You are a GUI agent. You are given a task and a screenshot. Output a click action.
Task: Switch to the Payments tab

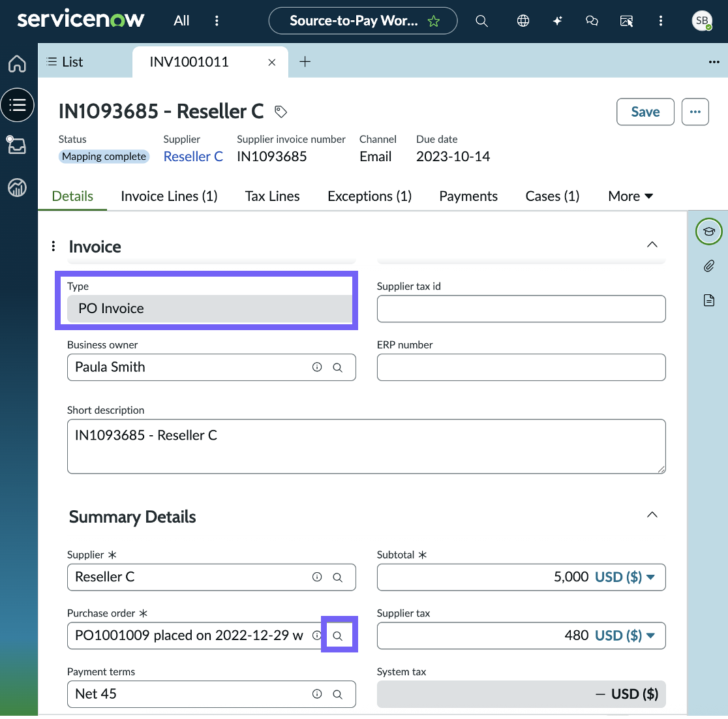click(x=468, y=196)
